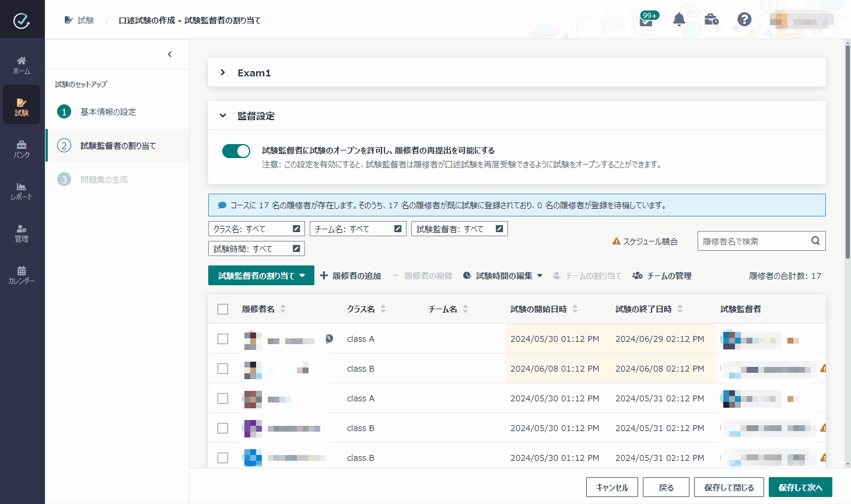The height and width of the screenshot is (504, 851).
Task: Click 履修者の追加 button
Action: point(351,275)
